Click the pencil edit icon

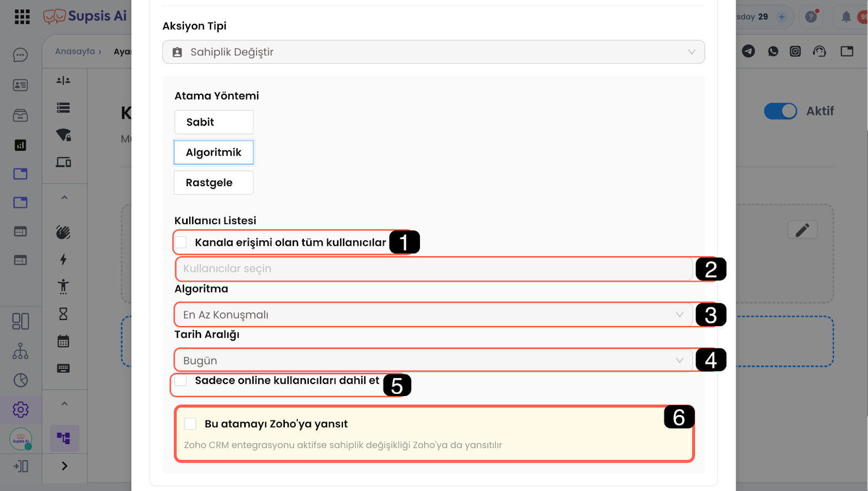[x=802, y=230]
